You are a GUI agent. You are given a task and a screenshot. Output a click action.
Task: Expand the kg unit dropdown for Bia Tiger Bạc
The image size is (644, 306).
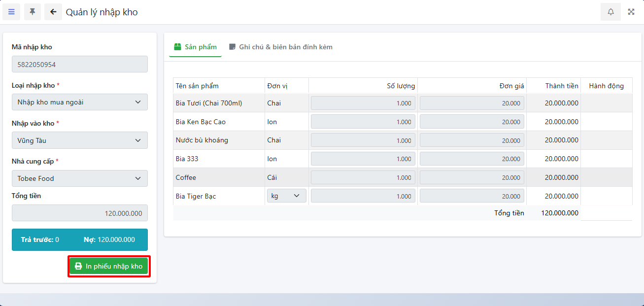pos(286,196)
